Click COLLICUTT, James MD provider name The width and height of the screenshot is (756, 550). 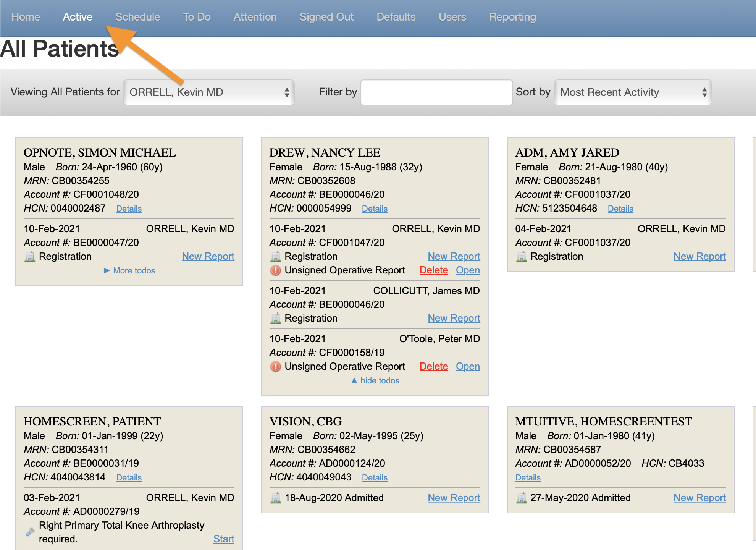tap(426, 291)
